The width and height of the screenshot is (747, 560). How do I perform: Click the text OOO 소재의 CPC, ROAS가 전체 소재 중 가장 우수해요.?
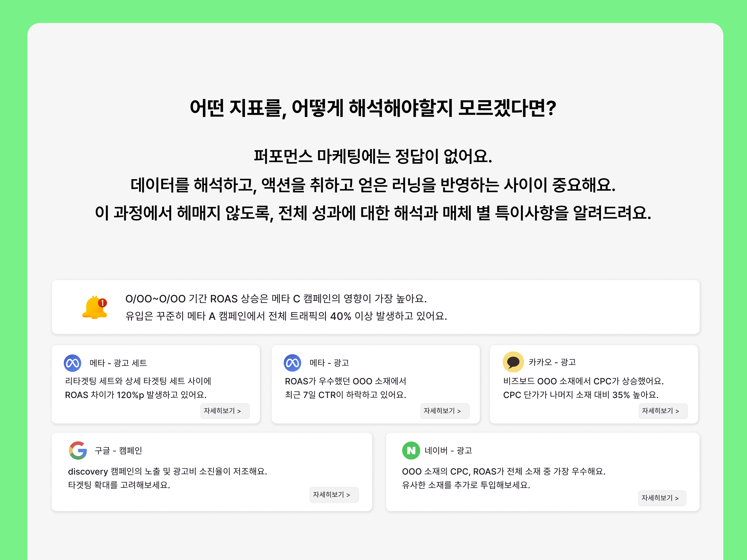click(x=504, y=472)
